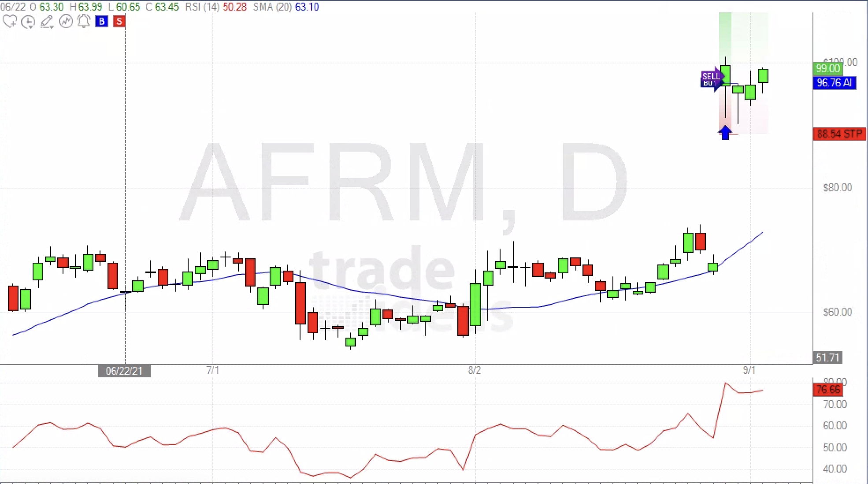Click the 88.54 STP stop label

click(839, 134)
